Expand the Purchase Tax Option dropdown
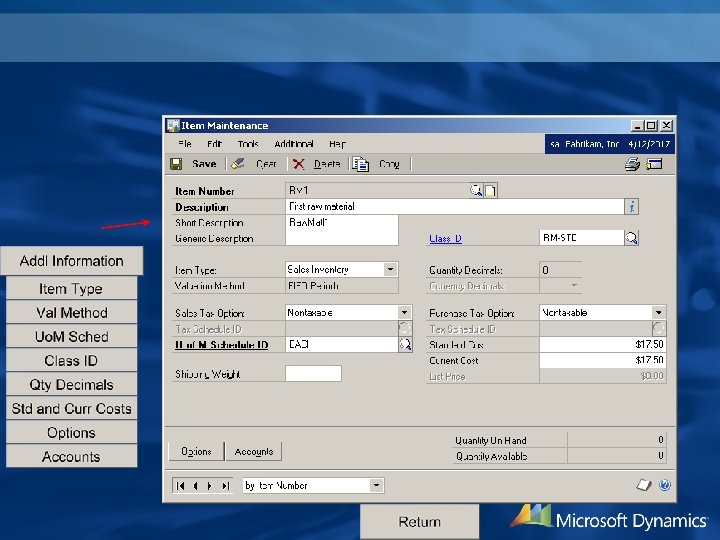The image size is (720, 540). point(658,313)
